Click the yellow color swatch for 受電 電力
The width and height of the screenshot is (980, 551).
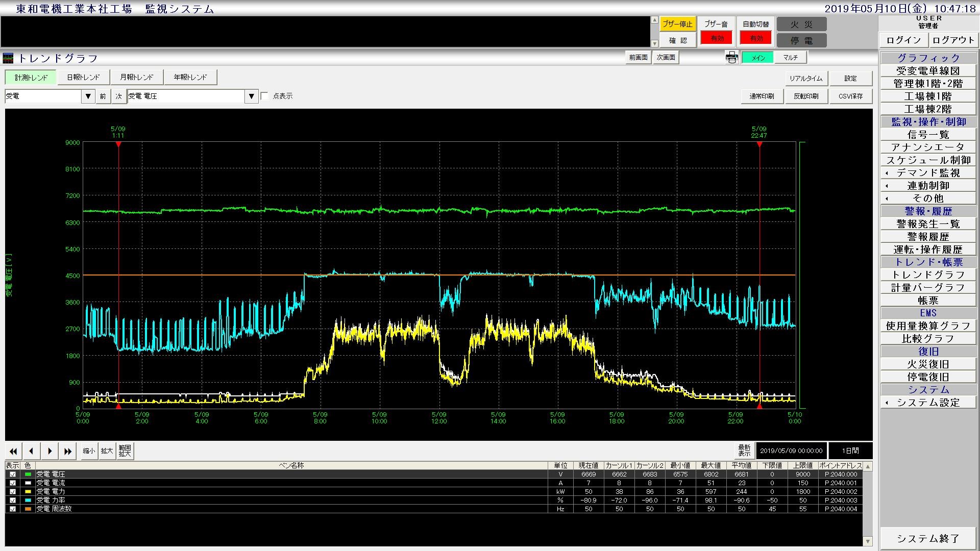(x=28, y=492)
